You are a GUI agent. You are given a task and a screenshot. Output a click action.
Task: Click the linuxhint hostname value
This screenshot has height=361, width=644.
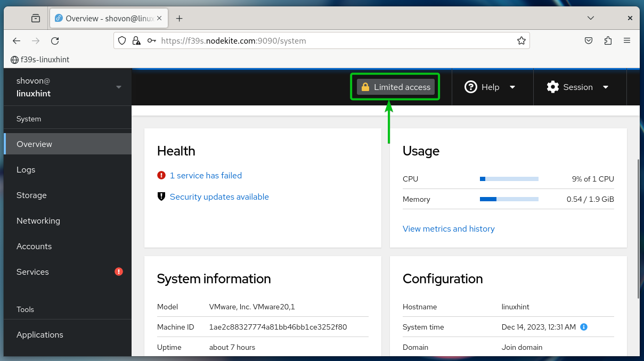[x=516, y=307]
